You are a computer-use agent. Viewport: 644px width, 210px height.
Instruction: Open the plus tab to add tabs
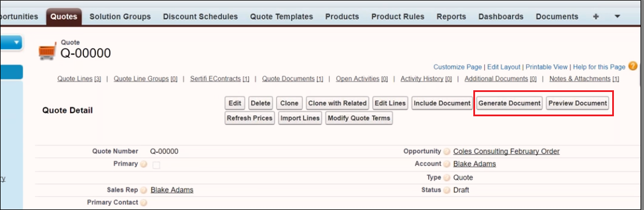click(x=596, y=16)
